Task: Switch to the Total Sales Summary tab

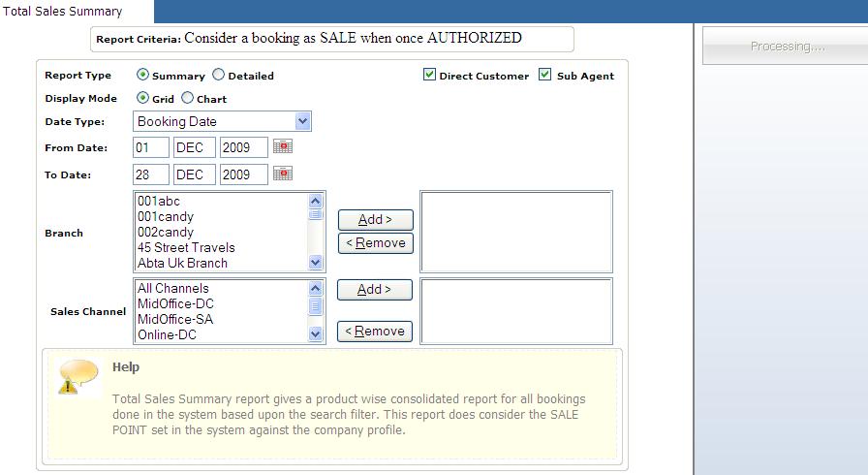Action: pos(63,12)
